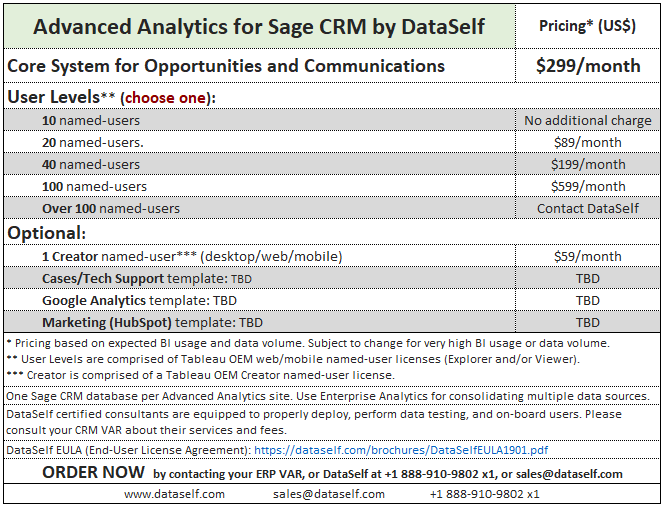Click 'www.dataself.com' in the footer
Screen dimensions: 664x508
click(x=174, y=494)
